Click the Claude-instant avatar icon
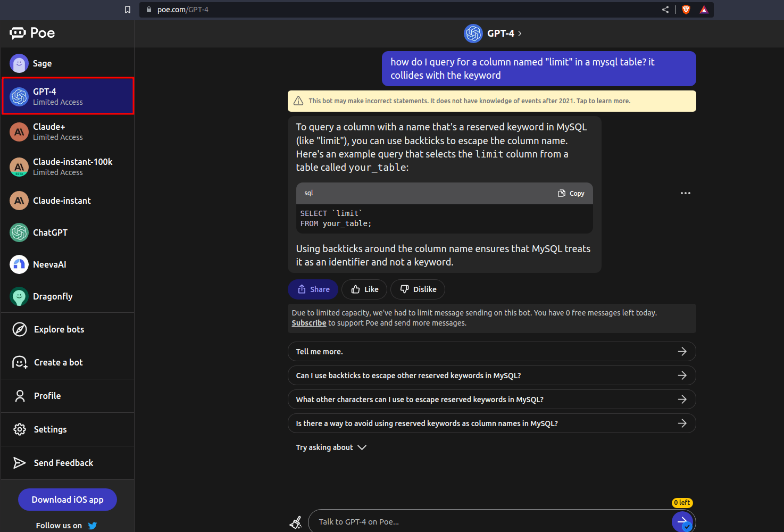Viewport: 784px width, 532px height. [x=19, y=201]
